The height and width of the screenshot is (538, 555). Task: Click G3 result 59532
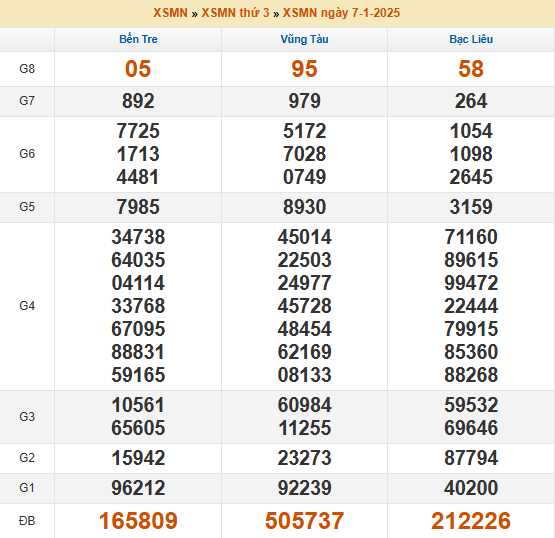(471, 405)
